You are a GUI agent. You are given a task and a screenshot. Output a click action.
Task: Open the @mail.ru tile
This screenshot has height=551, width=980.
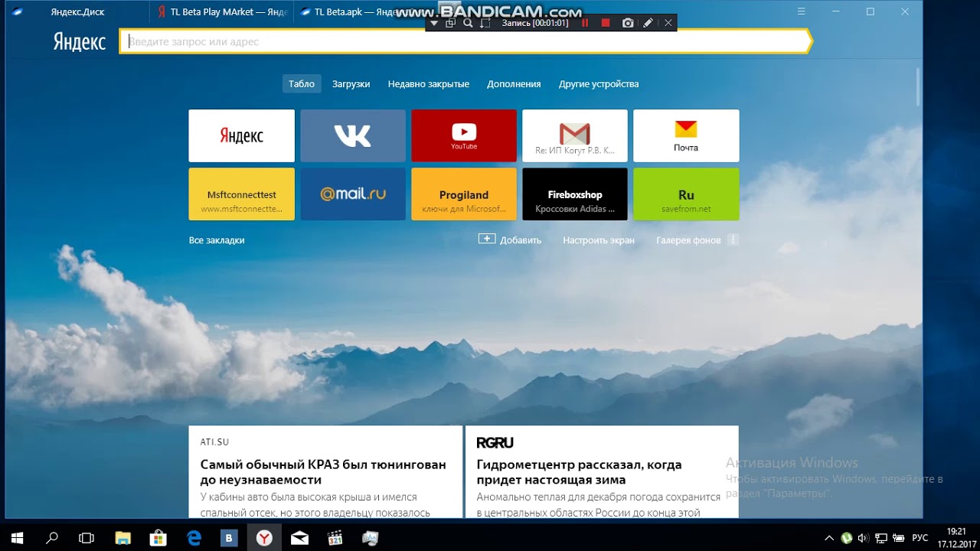pos(353,194)
